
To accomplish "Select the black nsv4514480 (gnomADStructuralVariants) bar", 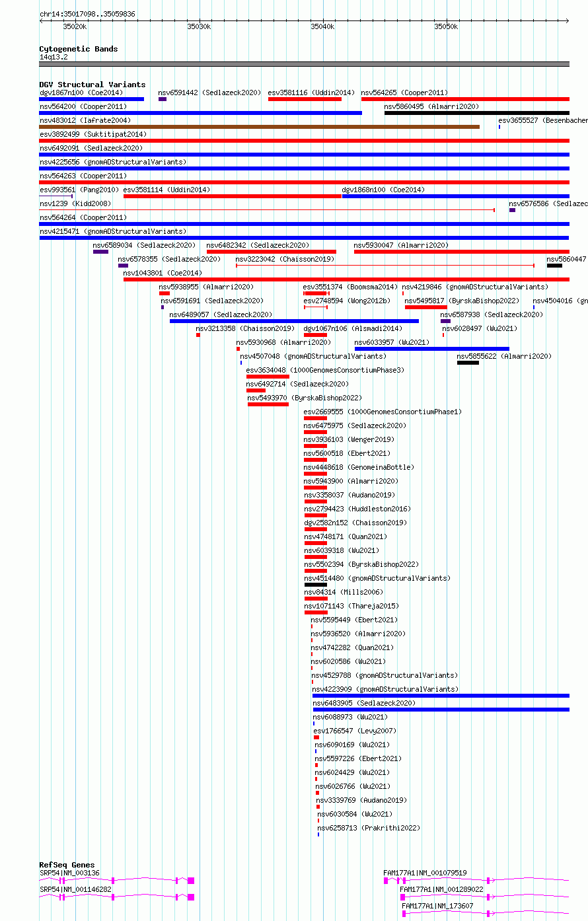I will tap(316, 585).
